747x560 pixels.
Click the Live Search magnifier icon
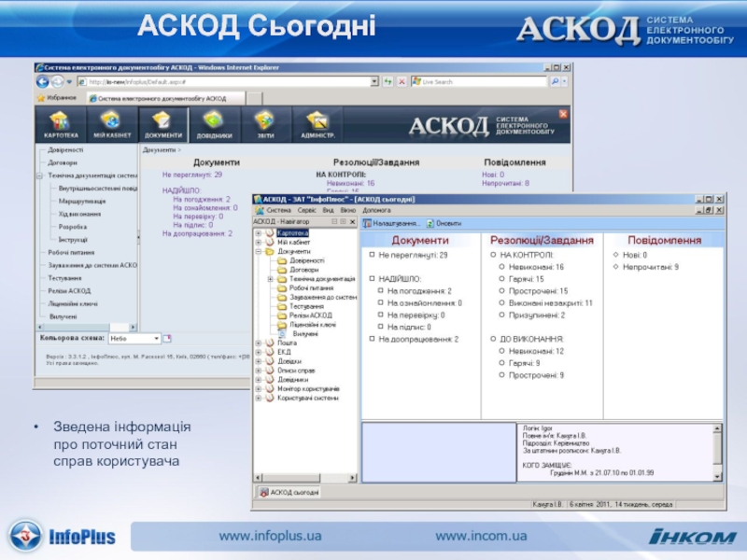coord(555,82)
